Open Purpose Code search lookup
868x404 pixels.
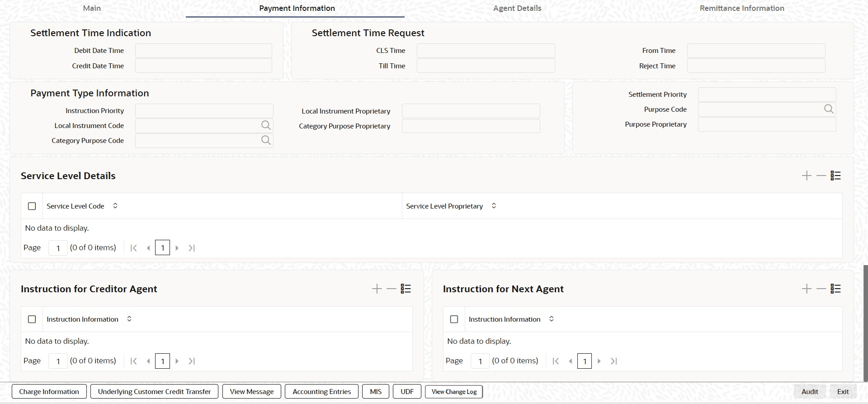click(x=829, y=109)
